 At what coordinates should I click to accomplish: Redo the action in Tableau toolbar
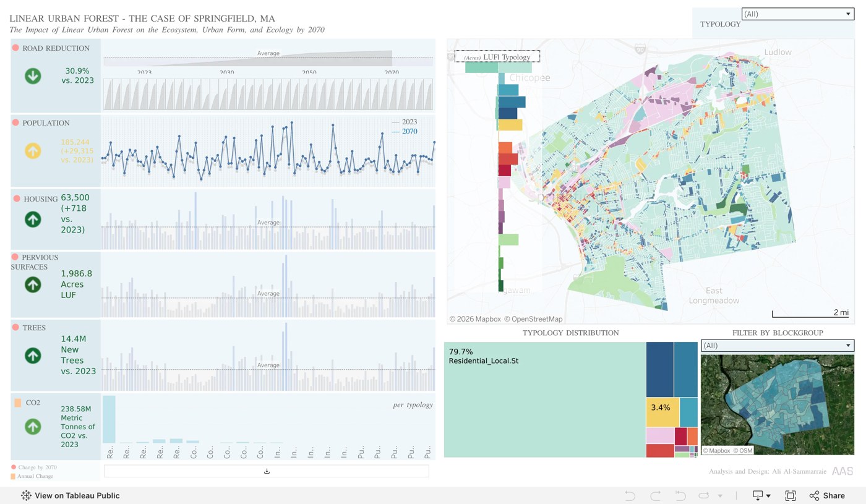coord(655,495)
